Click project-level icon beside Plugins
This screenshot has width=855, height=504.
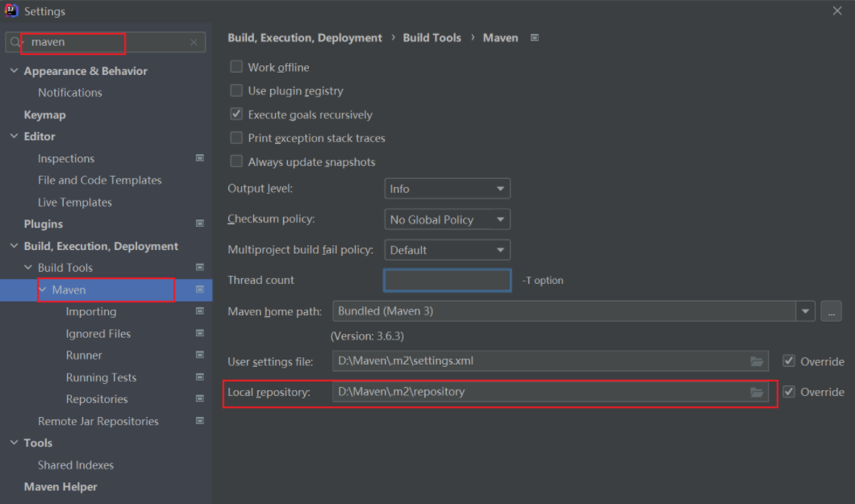(x=200, y=223)
